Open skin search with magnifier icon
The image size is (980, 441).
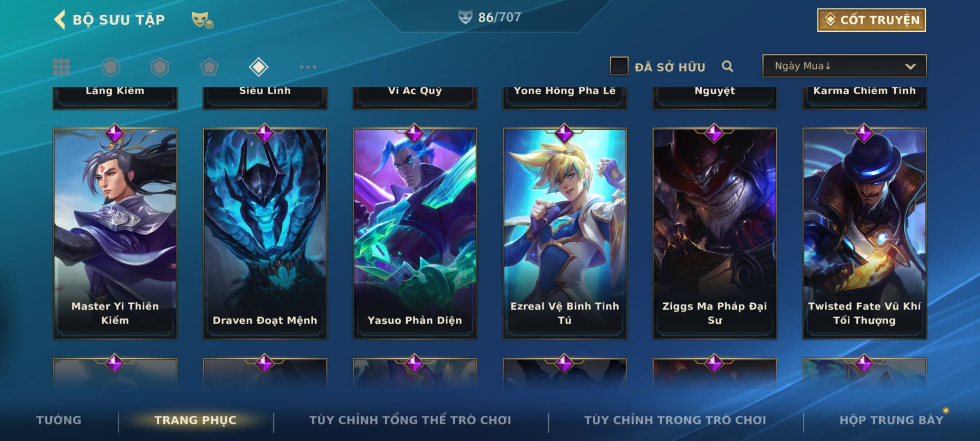point(727,66)
